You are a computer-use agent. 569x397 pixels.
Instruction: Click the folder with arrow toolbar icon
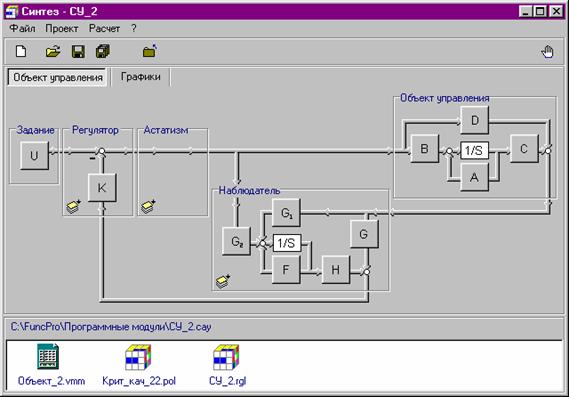(150, 51)
